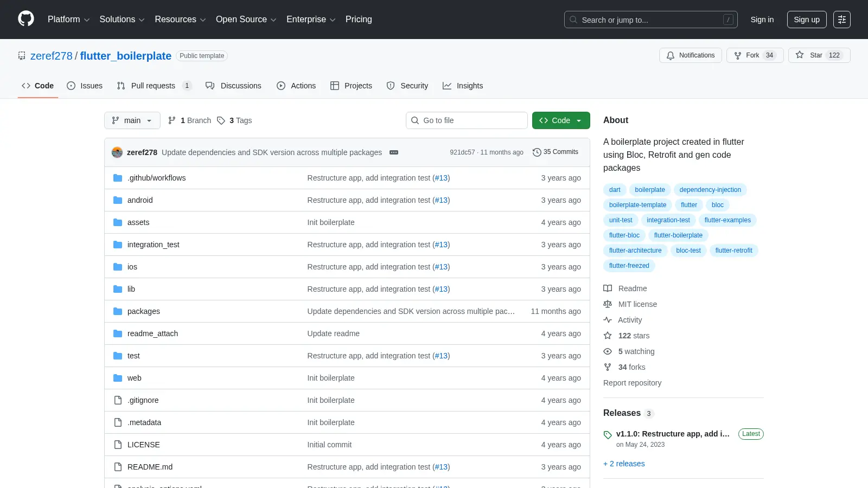Fork this repository

755,55
